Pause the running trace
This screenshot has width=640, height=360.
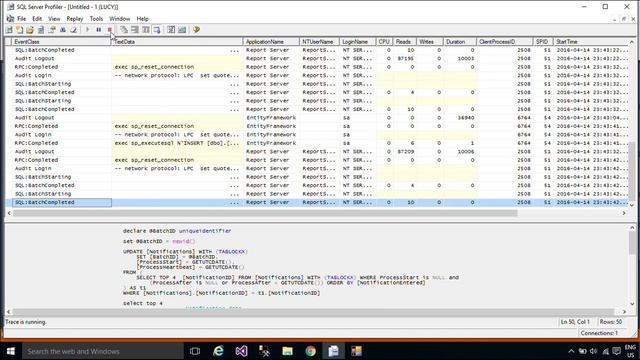coord(99,30)
